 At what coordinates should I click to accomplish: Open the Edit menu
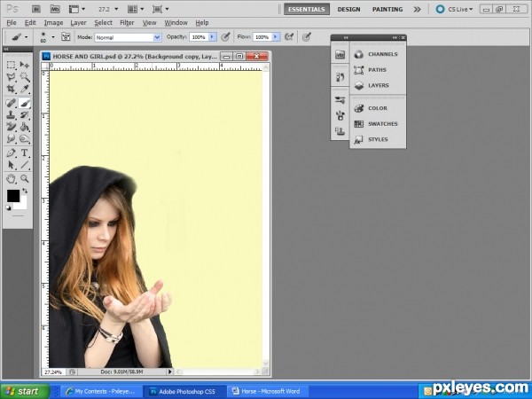pos(30,23)
